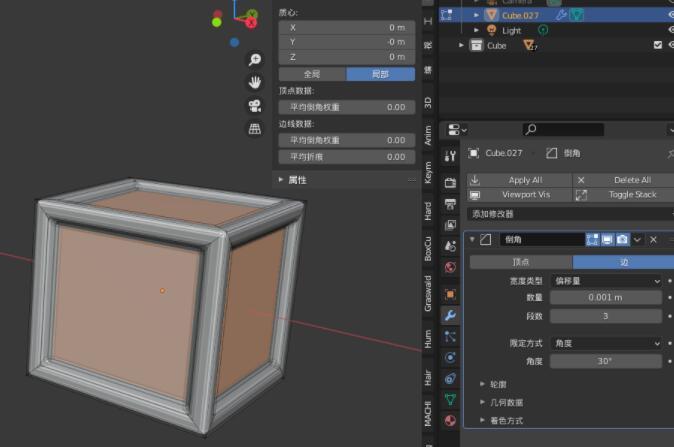The width and height of the screenshot is (674, 447).
Task: Expand the Cube collection in outliner
Action: 461,45
